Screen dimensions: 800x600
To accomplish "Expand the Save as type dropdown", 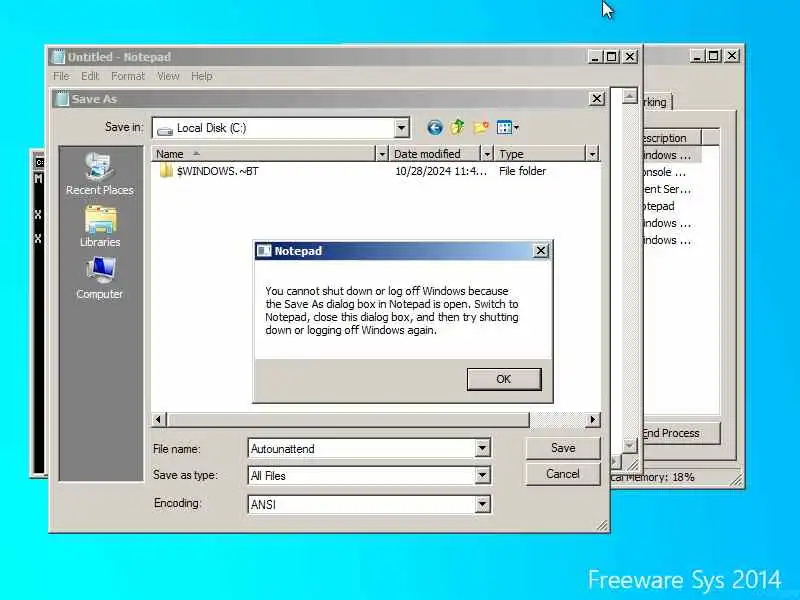I will [482, 476].
